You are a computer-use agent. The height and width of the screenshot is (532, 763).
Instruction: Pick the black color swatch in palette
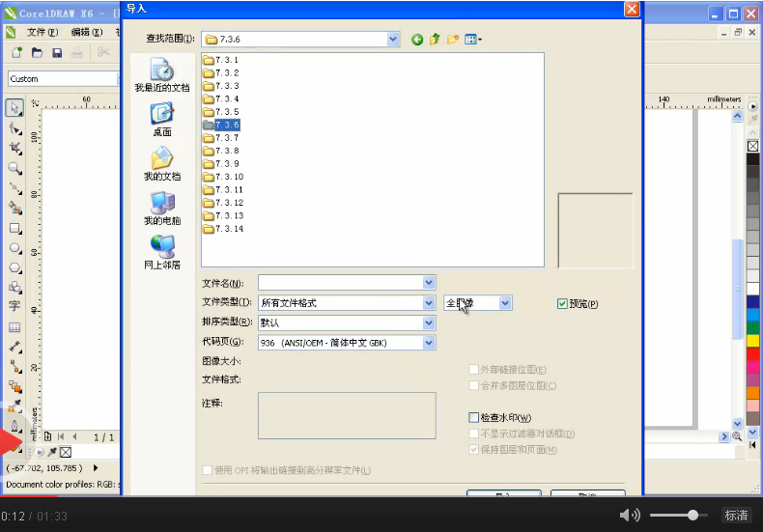coord(752,159)
